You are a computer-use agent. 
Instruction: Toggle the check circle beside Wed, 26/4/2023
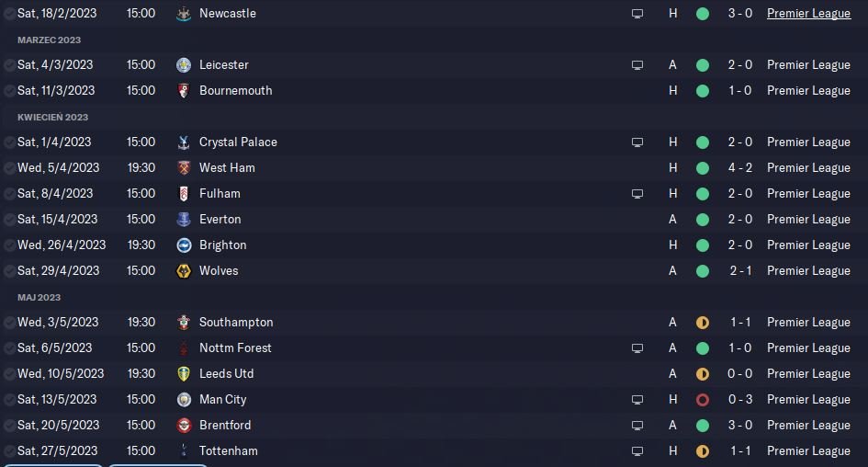[x=9, y=245]
